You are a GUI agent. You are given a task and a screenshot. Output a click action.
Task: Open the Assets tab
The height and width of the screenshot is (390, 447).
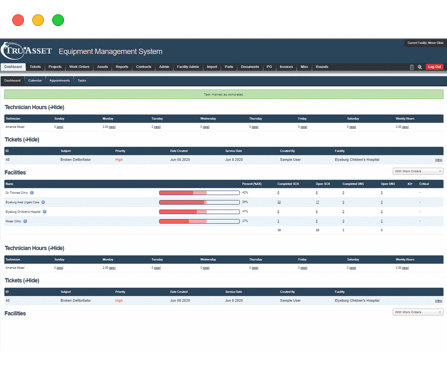102,67
